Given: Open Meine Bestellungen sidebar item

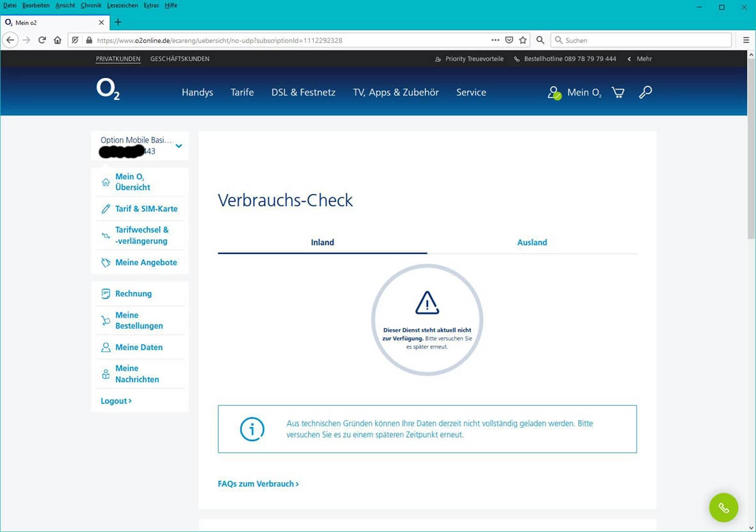Looking at the screenshot, I should click(x=140, y=320).
